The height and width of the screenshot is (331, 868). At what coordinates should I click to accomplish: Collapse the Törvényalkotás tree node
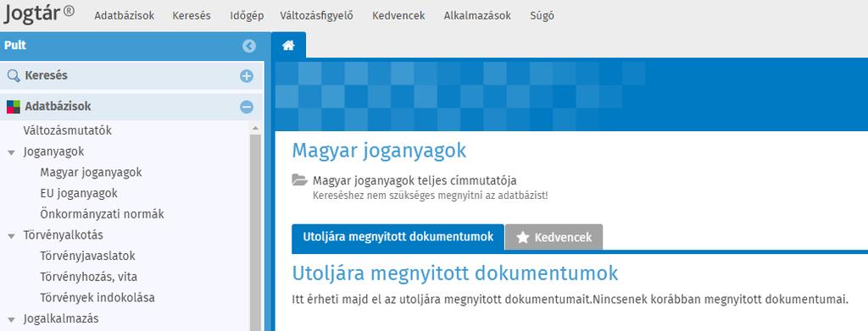(x=11, y=236)
